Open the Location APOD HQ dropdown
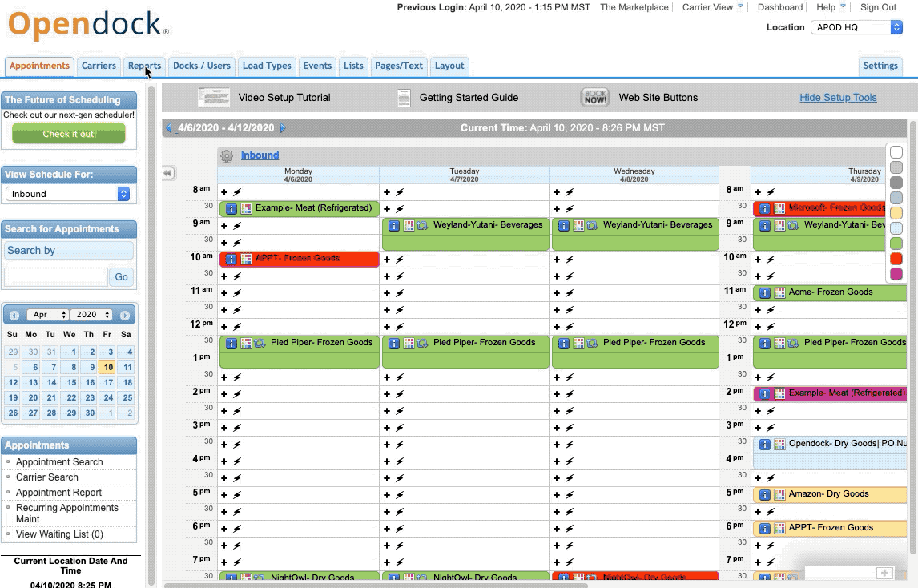The image size is (918, 588). (x=856, y=27)
